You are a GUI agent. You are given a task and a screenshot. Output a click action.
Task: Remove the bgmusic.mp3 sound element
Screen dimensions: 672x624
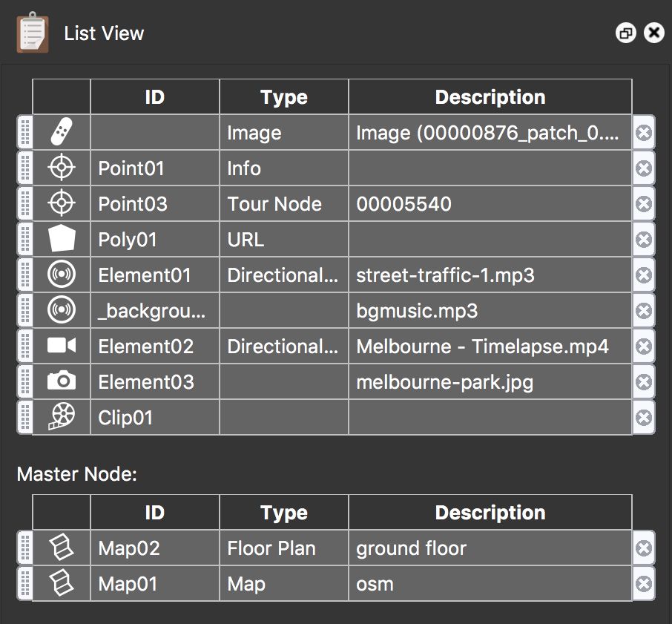tap(642, 310)
